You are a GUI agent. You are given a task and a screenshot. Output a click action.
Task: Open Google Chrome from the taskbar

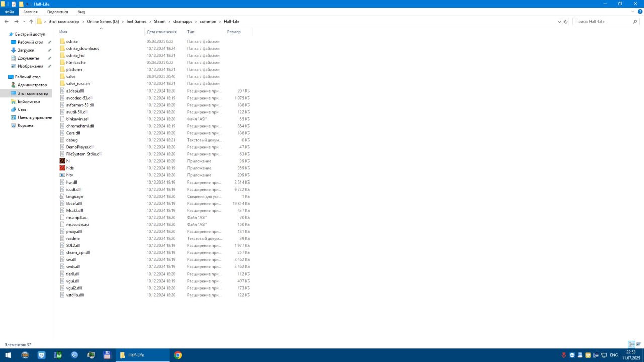[178, 355]
